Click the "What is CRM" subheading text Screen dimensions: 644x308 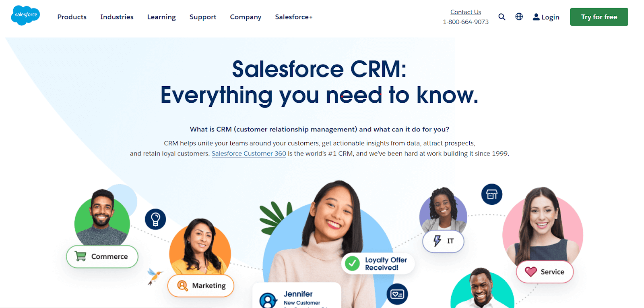tap(320, 129)
